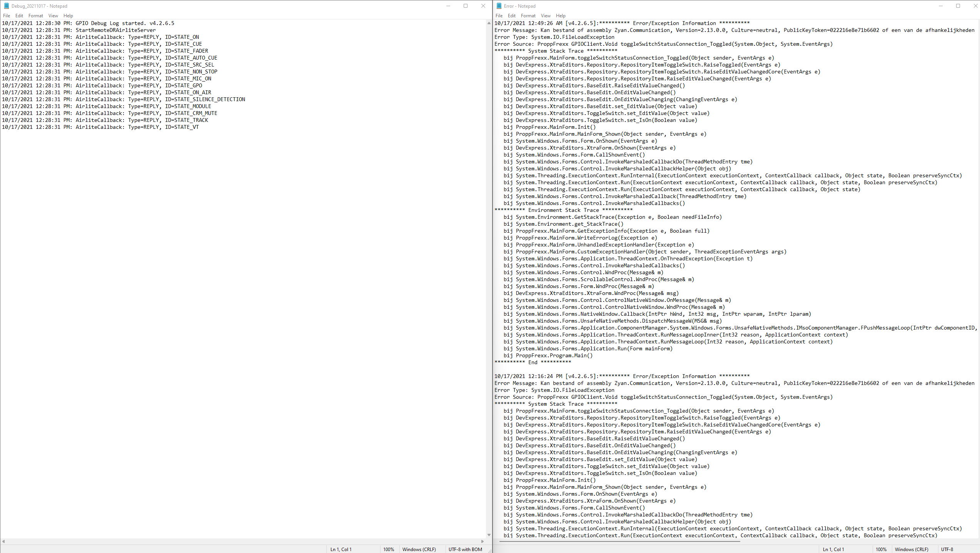Minimize the Error Notepad window
Image resolution: width=980 pixels, height=553 pixels.
(940, 6)
